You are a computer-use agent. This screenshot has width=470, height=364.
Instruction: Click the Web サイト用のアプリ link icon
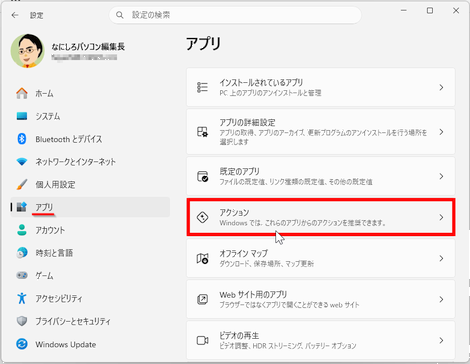pyautogui.click(x=202, y=299)
